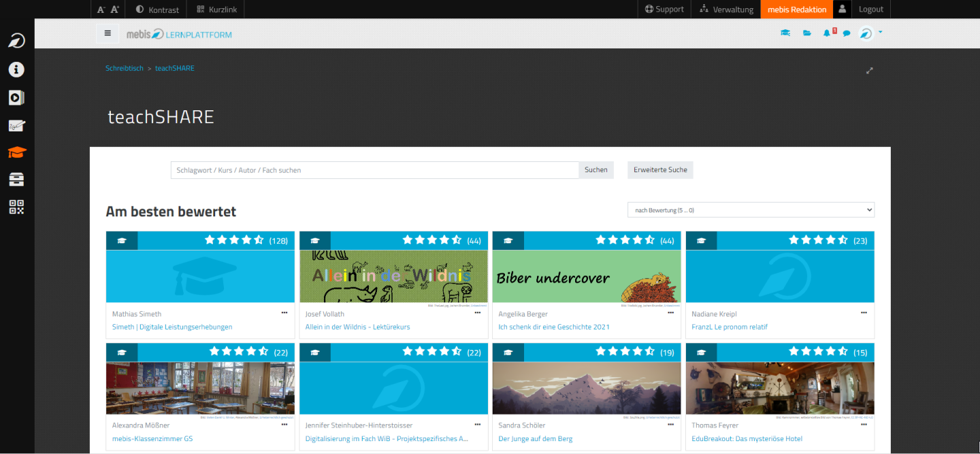Focus the Schlagwort search field
The image size is (980, 454).
click(x=374, y=170)
